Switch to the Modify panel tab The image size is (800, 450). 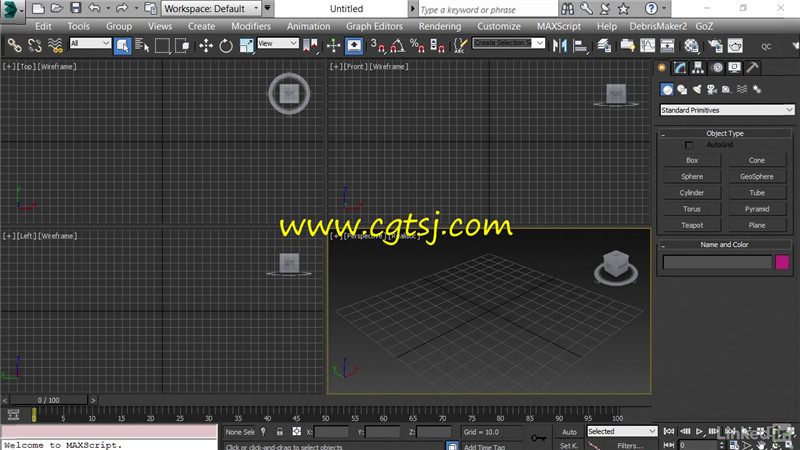(x=680, y=67)
